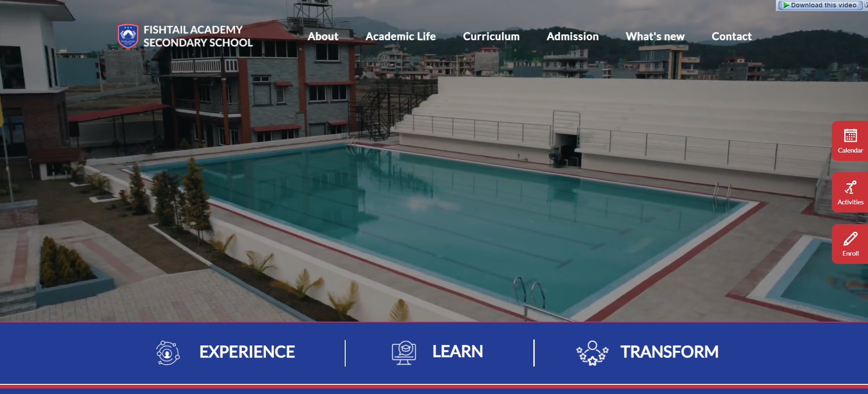
Task: Click the TRANSFORM heading text
Action: (669, 352)
